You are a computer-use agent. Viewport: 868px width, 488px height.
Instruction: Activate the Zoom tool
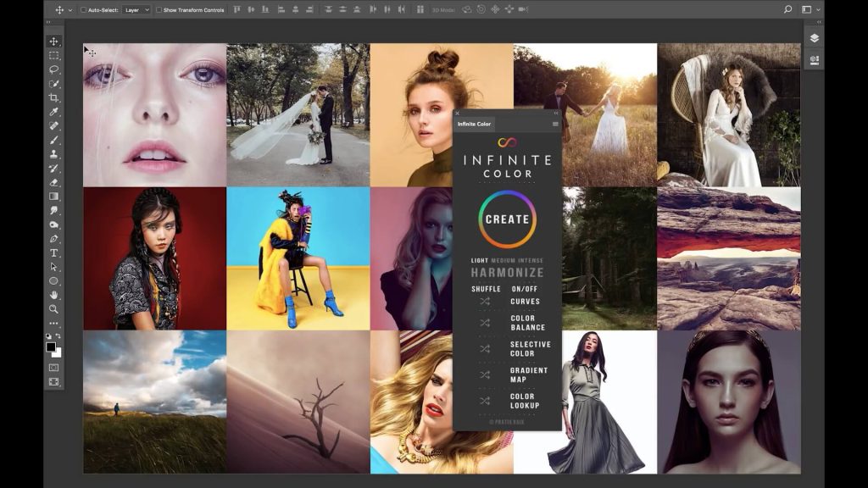[53, 309]
